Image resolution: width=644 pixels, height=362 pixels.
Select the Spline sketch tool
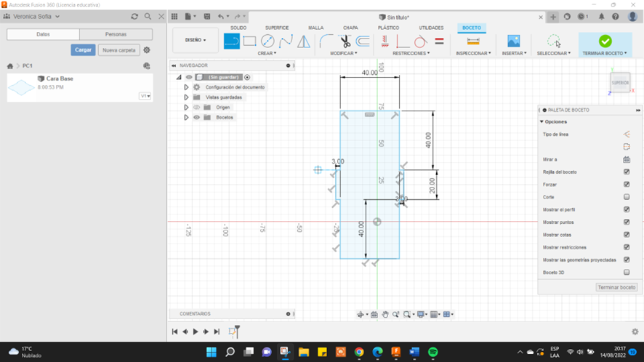coord(286,41)
